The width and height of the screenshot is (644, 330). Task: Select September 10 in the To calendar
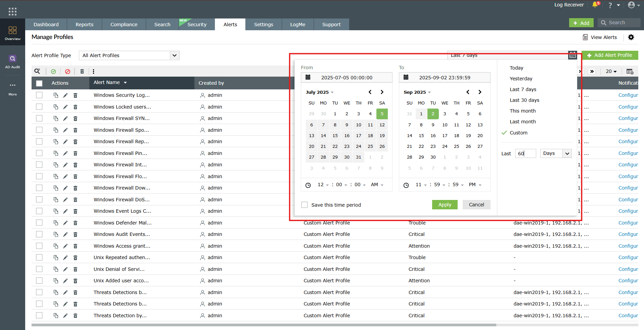[445, 125]
